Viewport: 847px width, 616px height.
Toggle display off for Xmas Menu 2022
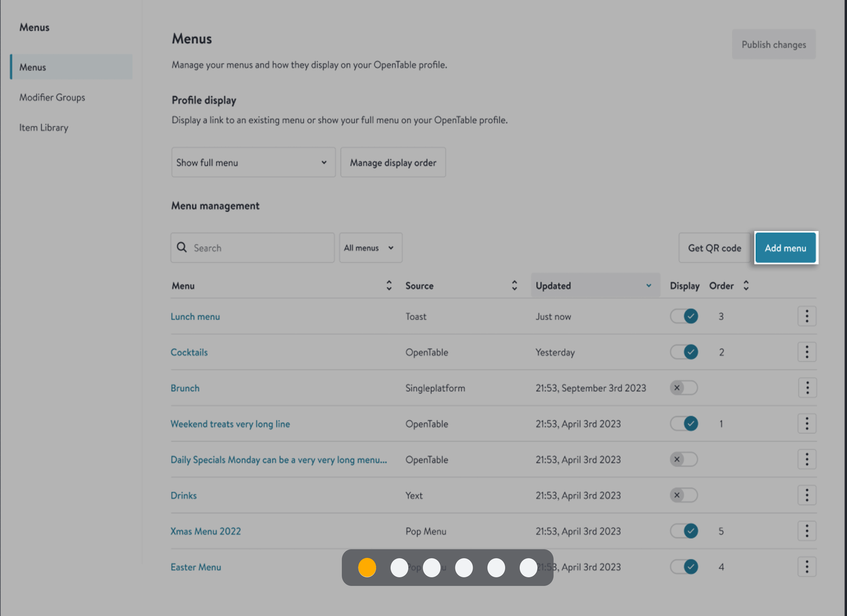pyautogui.click(x=684, y=531)
